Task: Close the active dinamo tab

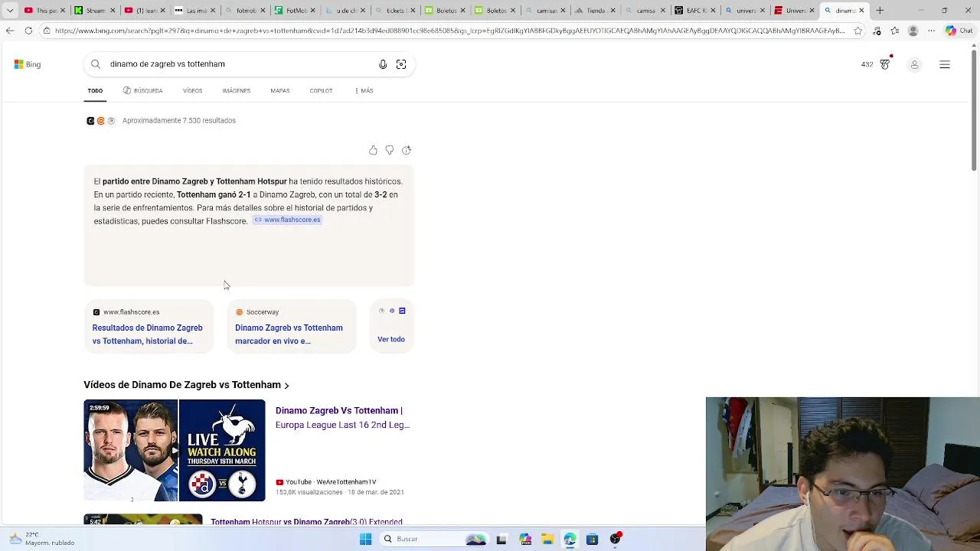Action: point(861,11)
